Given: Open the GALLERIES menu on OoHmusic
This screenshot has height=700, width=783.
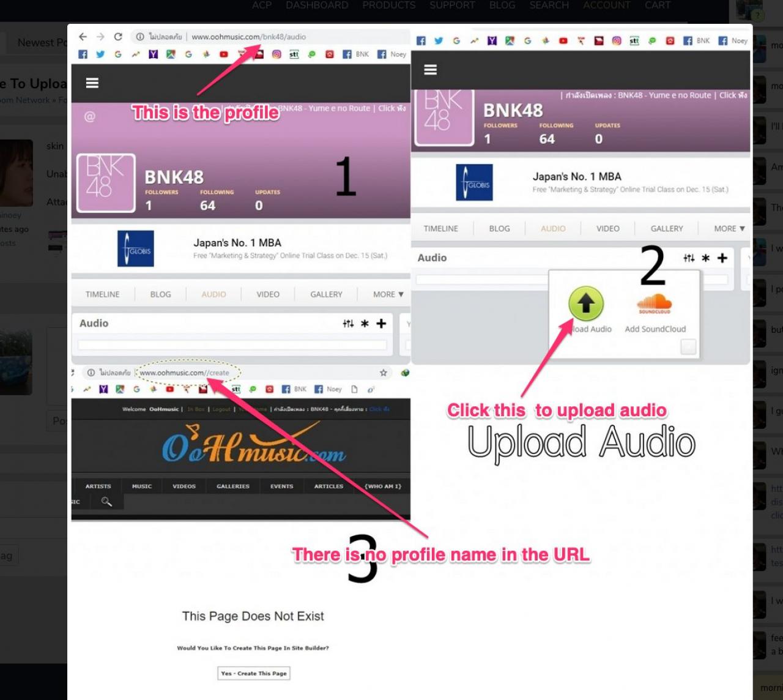Looking at the screenshot, I should (233, 486).
